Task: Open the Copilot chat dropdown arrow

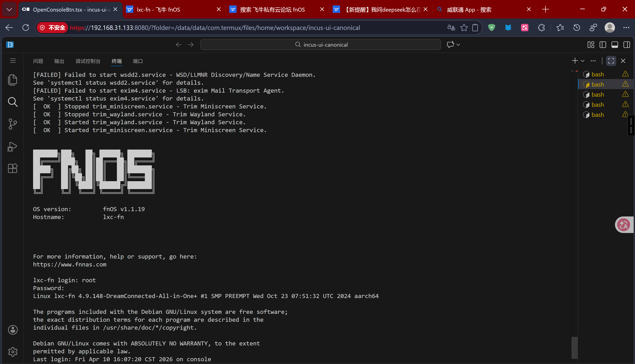Action: (458, 45)
